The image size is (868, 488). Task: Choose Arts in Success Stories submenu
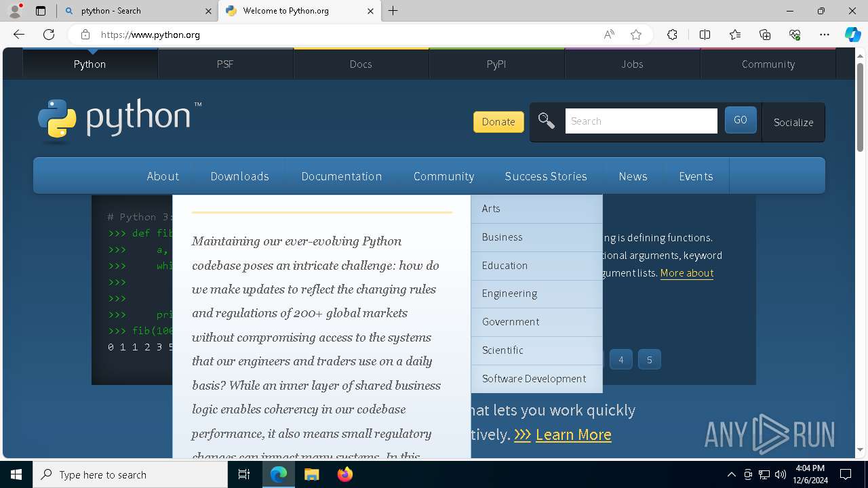click(536, 209)
